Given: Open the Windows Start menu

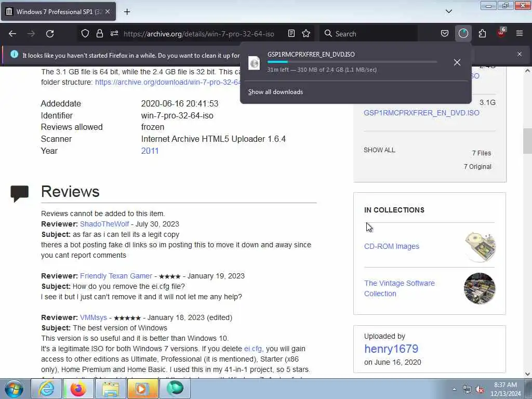Looking at the screenshot, I should point(14,389).
